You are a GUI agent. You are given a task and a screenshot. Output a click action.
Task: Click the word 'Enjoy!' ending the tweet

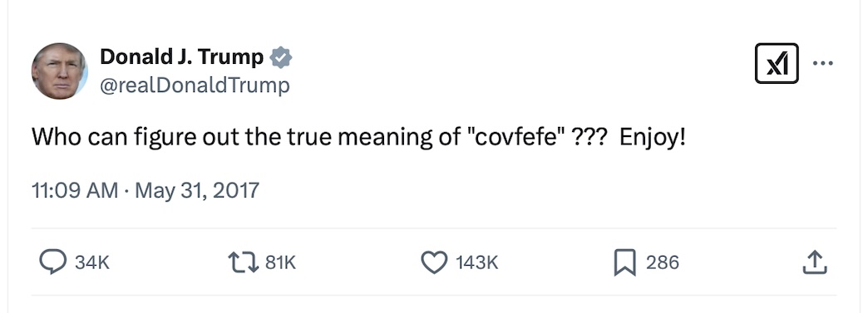652,138
